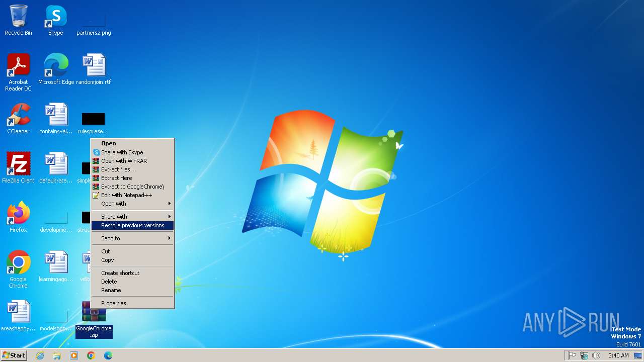Open Edge from the taskbar
This screenshot has width=644, height=362.
click(108, 355)
